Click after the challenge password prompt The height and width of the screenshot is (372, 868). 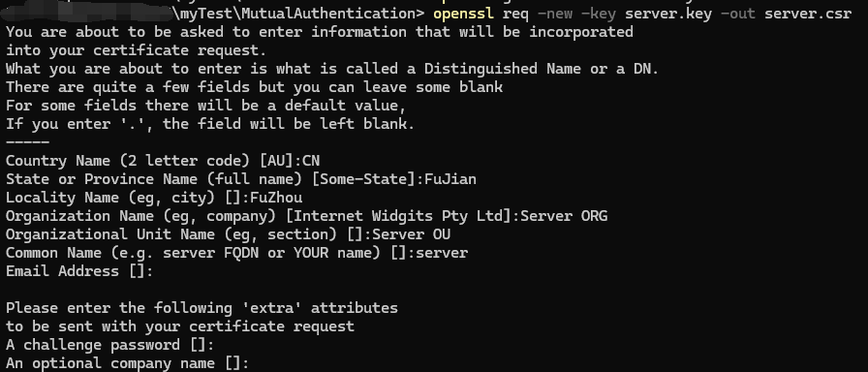coord(219,346)
